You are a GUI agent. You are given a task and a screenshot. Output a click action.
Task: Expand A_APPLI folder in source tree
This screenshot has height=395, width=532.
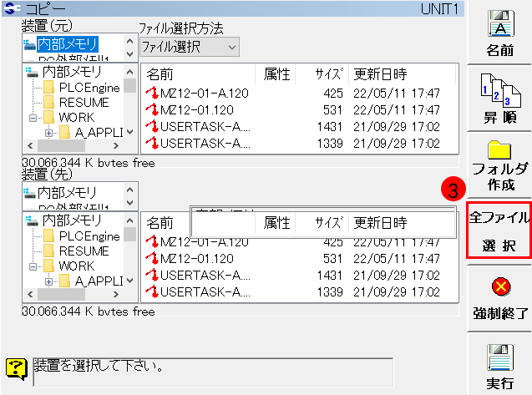48,133
